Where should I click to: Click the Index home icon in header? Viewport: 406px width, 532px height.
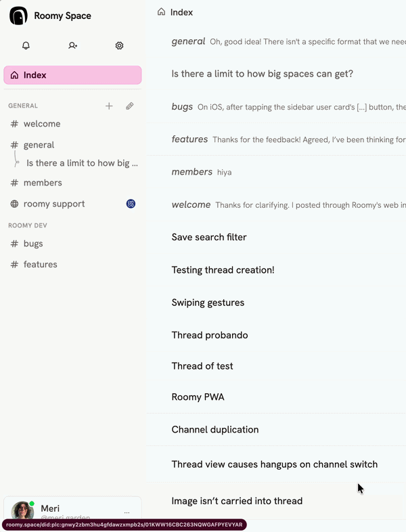(x=161, y=12)
